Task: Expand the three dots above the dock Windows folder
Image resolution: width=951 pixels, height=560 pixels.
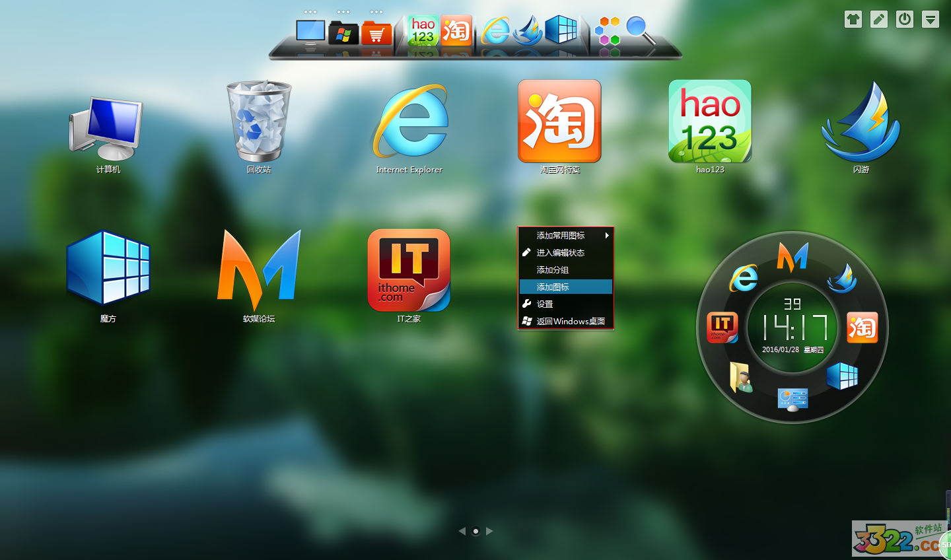Action: 343,12
